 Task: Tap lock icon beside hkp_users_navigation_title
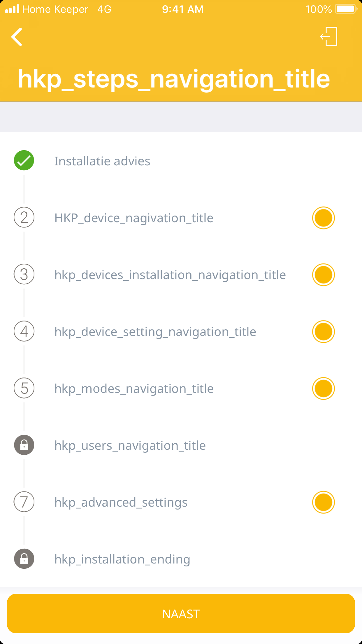tap(24, 445)
